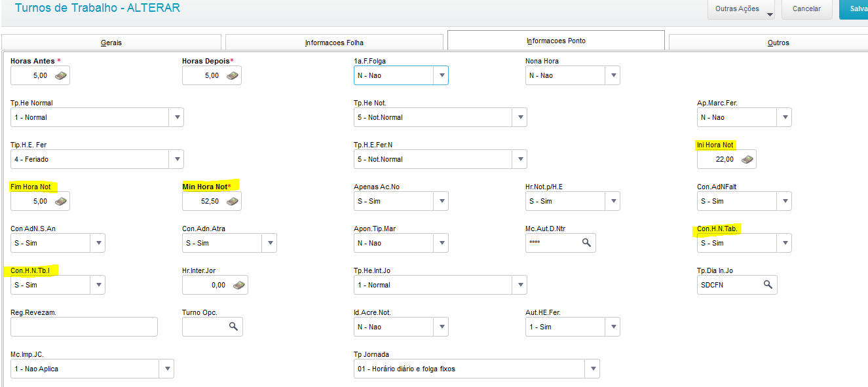868x387 pixels.
Task: Search lookup icon in Turno Opc. field
Action: 233,327
